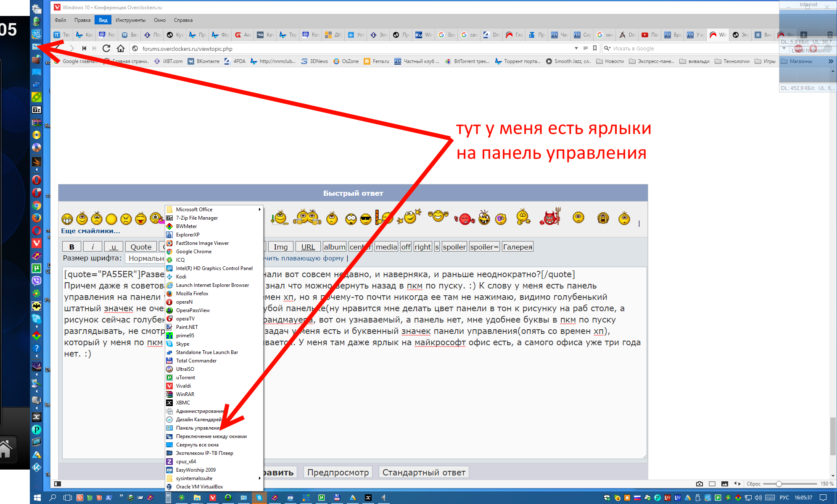Click the rewind history navigation icon

tap(84, 48)
